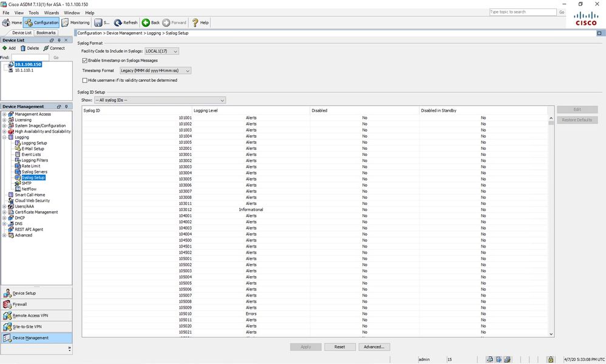Click the lock icon in status bar
This screenshot has width=606, height=364.
click(551, 359)
